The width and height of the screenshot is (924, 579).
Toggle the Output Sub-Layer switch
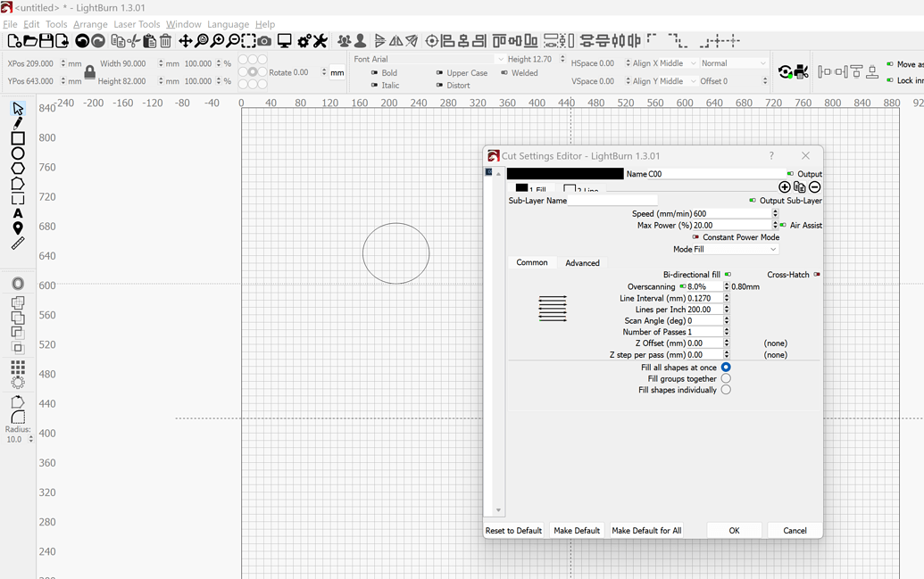coord(753,200)
